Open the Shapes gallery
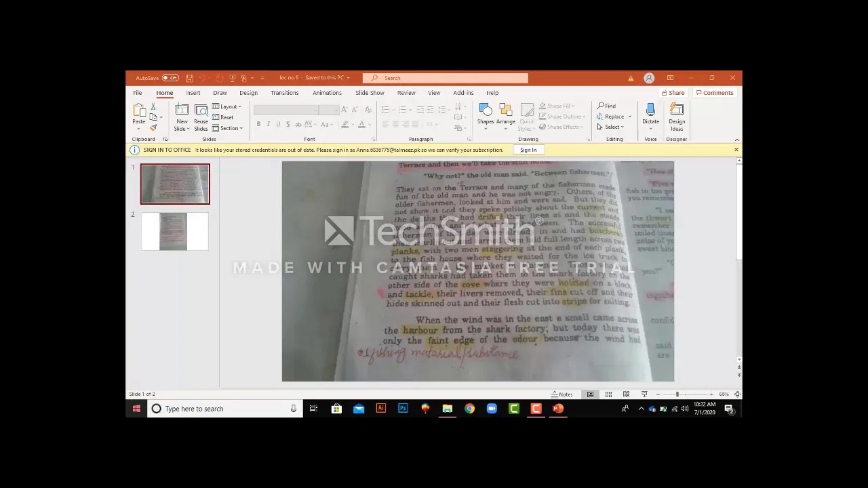The height and width of the screenshot is (488, 868). tap(486, 117)
